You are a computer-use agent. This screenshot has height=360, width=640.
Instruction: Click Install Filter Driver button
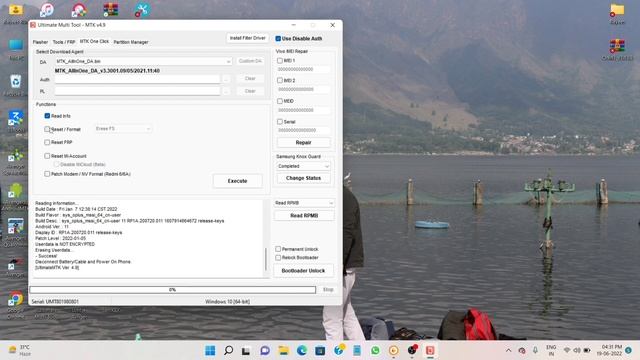[x=247, y=38]
